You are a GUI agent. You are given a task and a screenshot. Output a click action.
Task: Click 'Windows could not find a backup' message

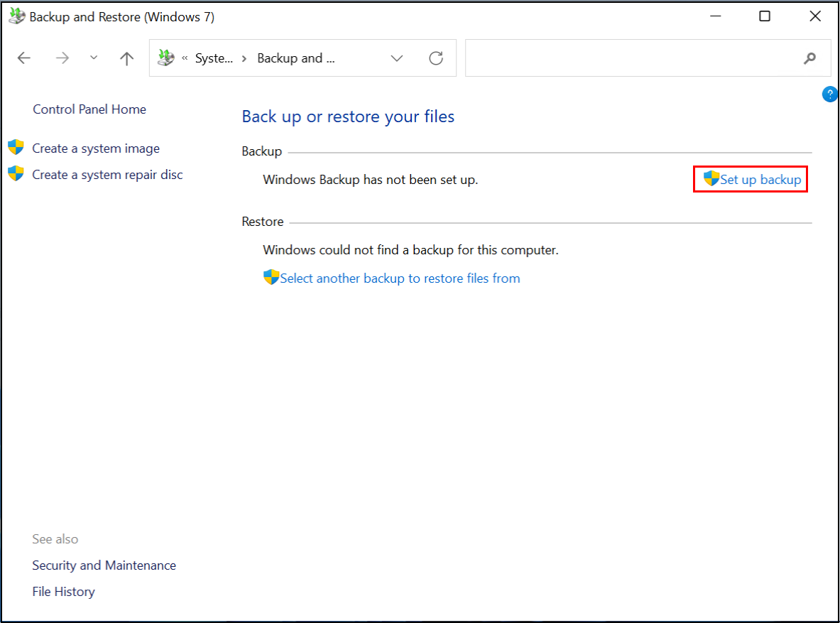coord(410,250)
